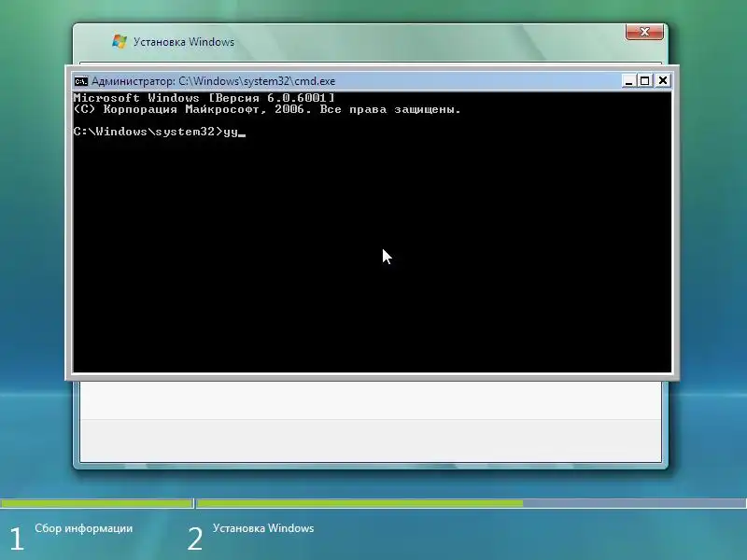Minimize the command prompt window
This screenshot has width=747, height=560.
point(628,81)
